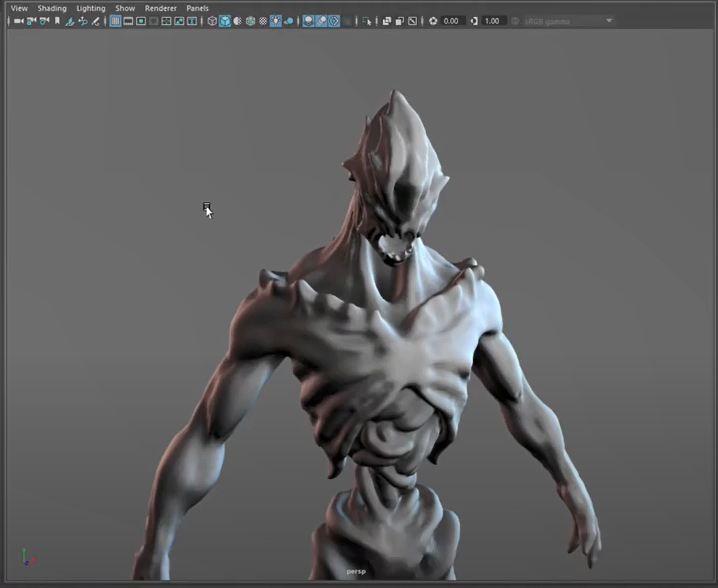The width and height of the screenshot is (718, 588).
Task: Switch to Wireframe display mode
Action: coord(212,21)
